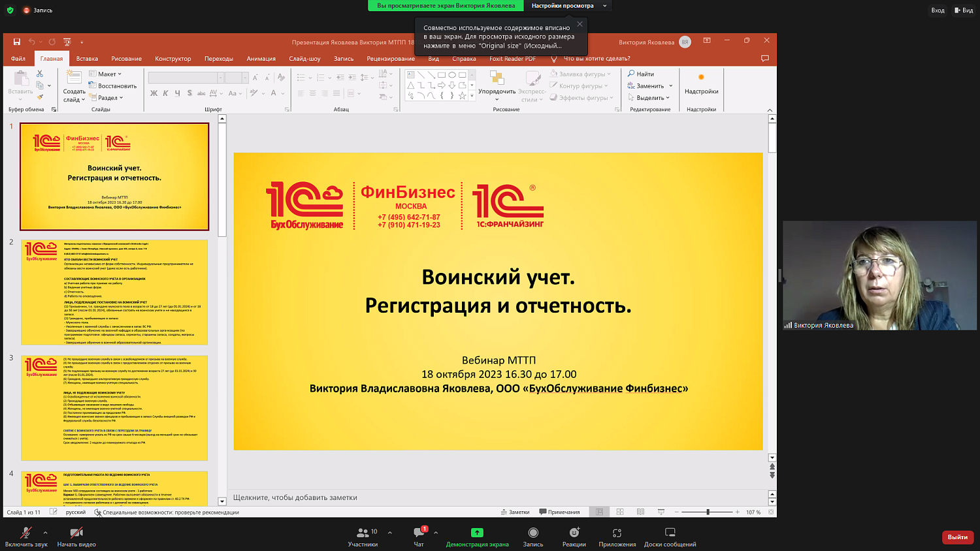The image size is (980, 551).
Task: Open the font size combo box
Action: tap(237, 78)
